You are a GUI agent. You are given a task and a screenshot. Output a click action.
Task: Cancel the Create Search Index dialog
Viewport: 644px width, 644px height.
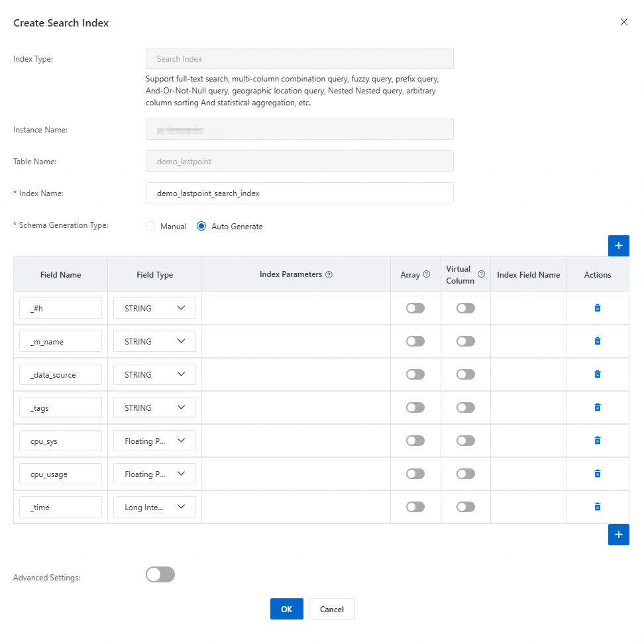(x=331, y=609)
